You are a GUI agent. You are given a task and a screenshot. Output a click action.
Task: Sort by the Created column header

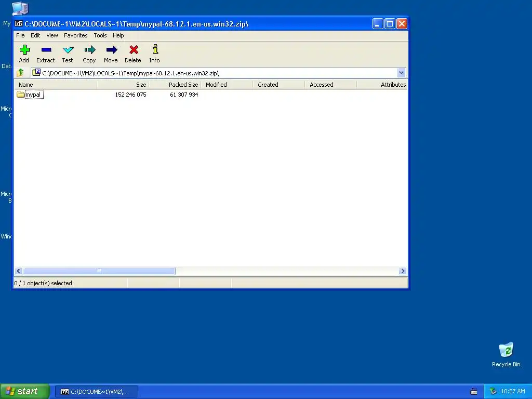coord(278,85)
